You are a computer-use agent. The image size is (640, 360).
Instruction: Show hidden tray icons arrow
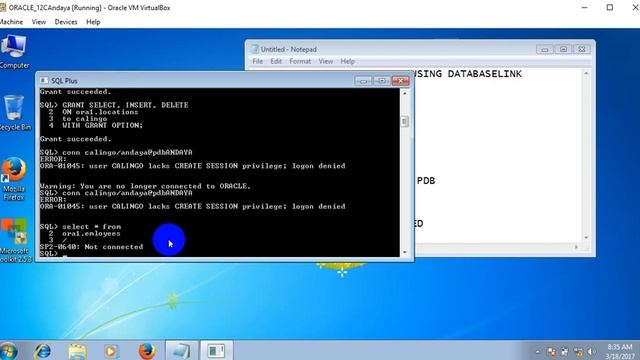538,351
